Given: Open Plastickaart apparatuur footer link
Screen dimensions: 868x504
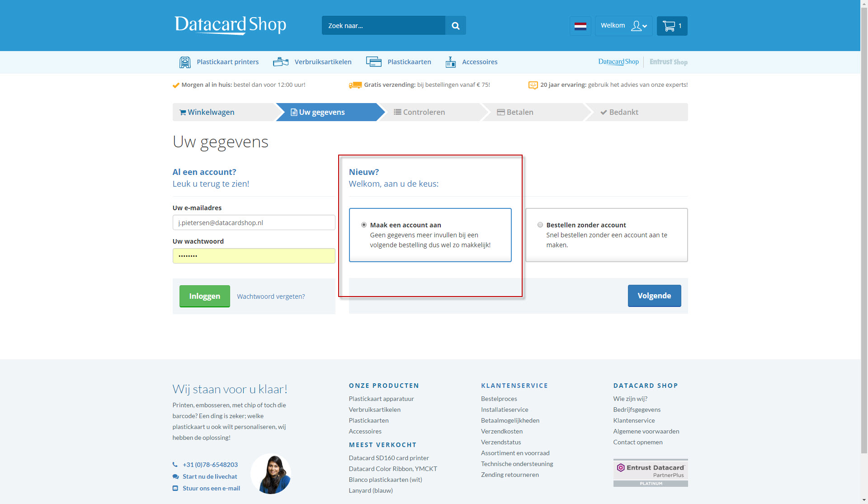Looking at the screenshot, I should [x=381, y=399].
